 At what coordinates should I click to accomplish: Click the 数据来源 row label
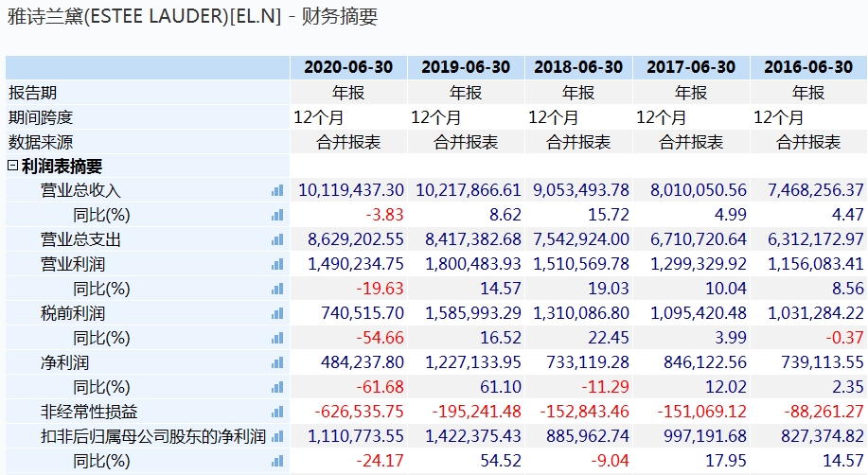tap(41, 142)
